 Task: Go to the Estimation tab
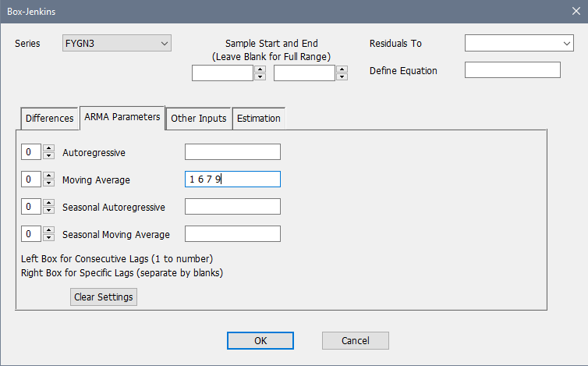pos(258,119)
